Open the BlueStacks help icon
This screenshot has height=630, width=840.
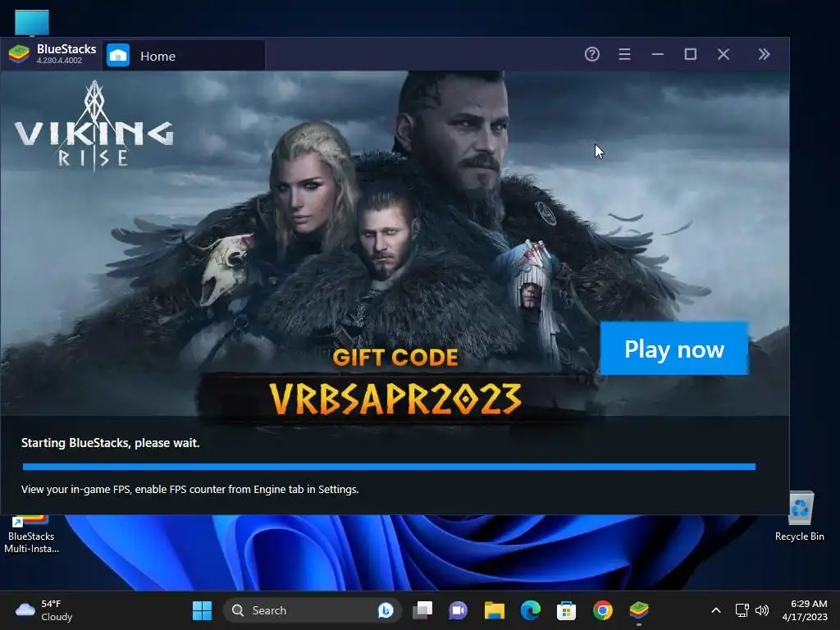pos(592,54)
